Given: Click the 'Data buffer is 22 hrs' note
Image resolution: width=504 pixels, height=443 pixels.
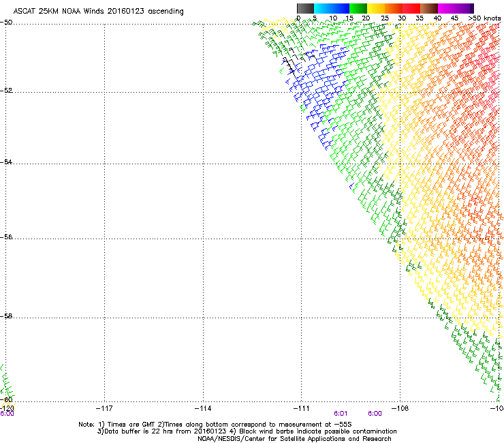Looking at the screenshot, I should pos(161,431).
